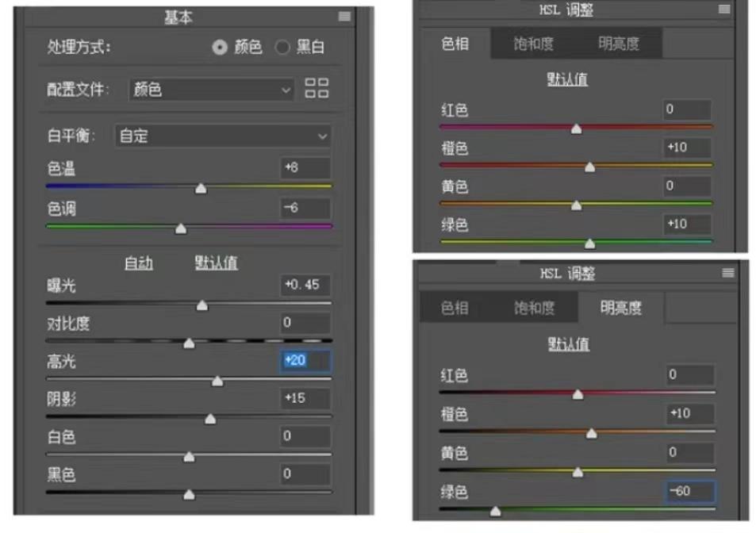Click hue 绿色 value field showing +10
756x533 pixels.
pyautogui.click(x=686, y=224)
